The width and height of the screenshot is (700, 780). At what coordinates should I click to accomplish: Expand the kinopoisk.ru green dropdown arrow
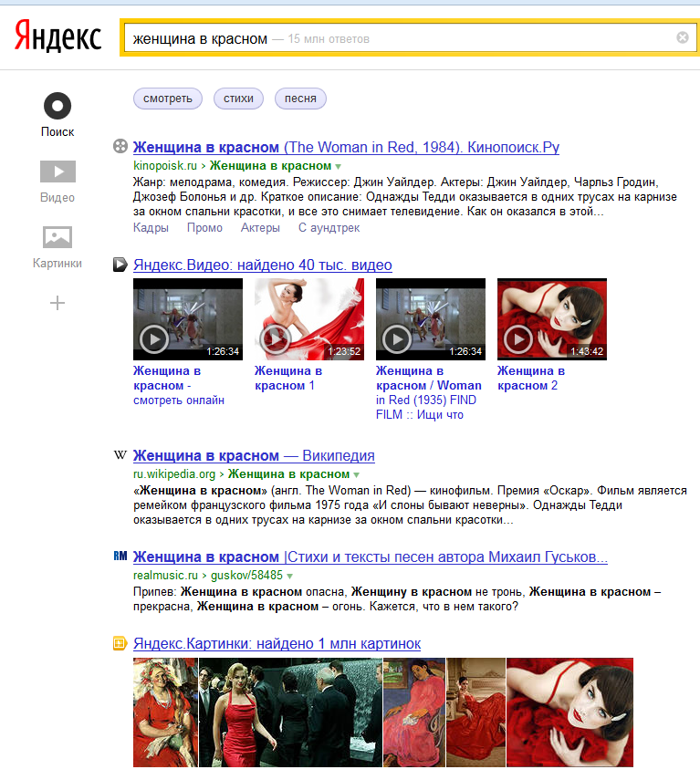click(339, 167)
